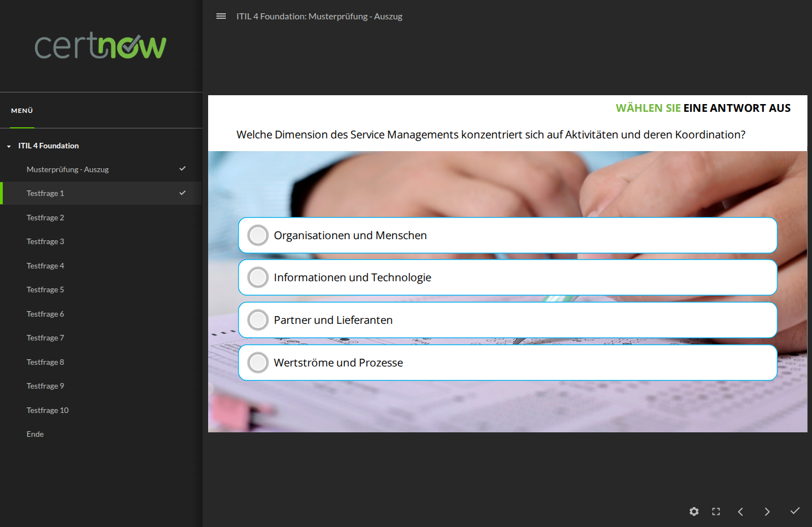Toggle the hamburger menu icon
This screenshot has width=812, height=527.
[x=221, y=17]
